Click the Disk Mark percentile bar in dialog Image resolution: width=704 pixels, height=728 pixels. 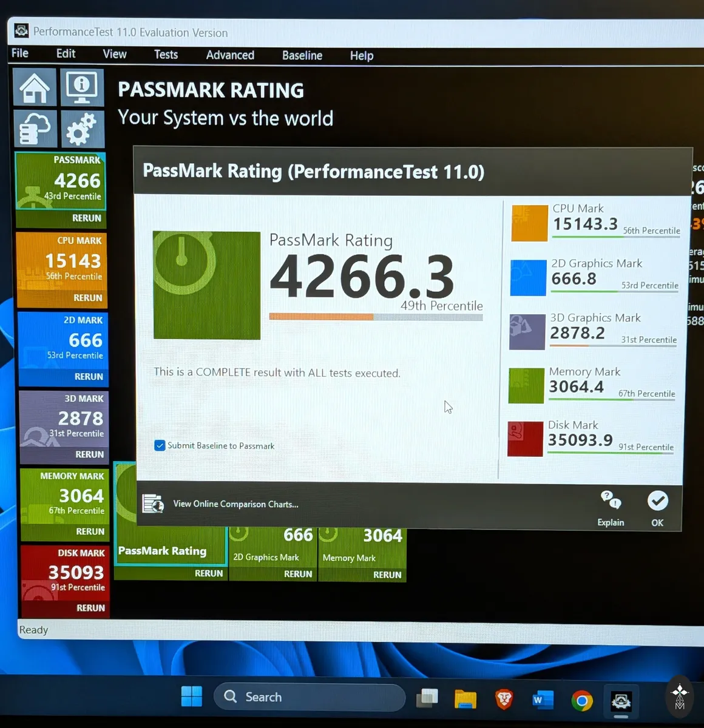(611, 452)
